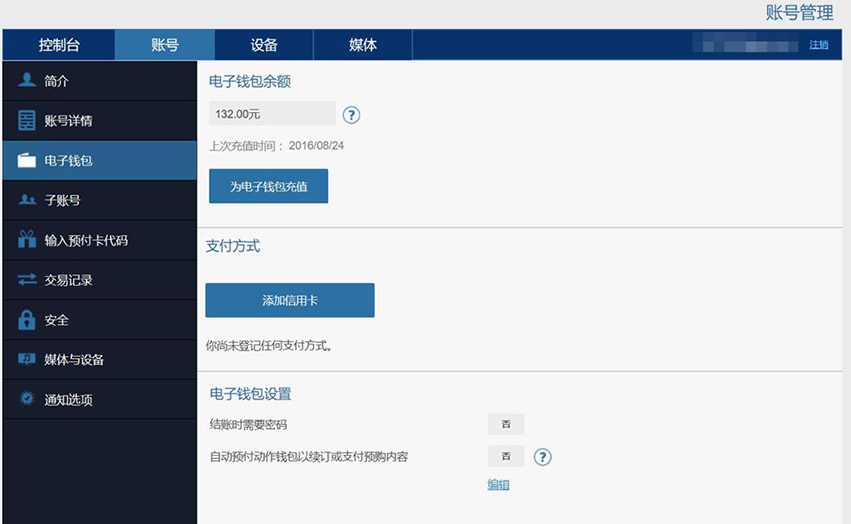Toggle the auto-fund wallet 否 value

tap(506, 457)
